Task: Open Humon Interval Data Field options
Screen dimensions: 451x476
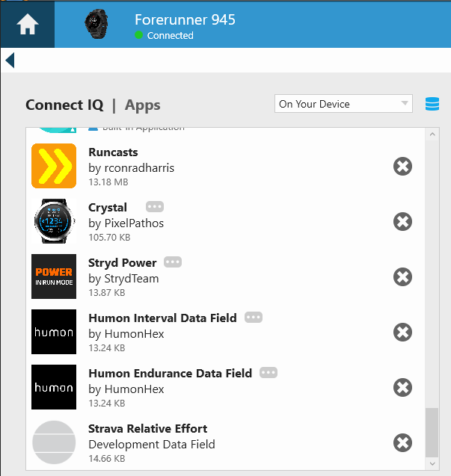Action: [x=254, y=318]
